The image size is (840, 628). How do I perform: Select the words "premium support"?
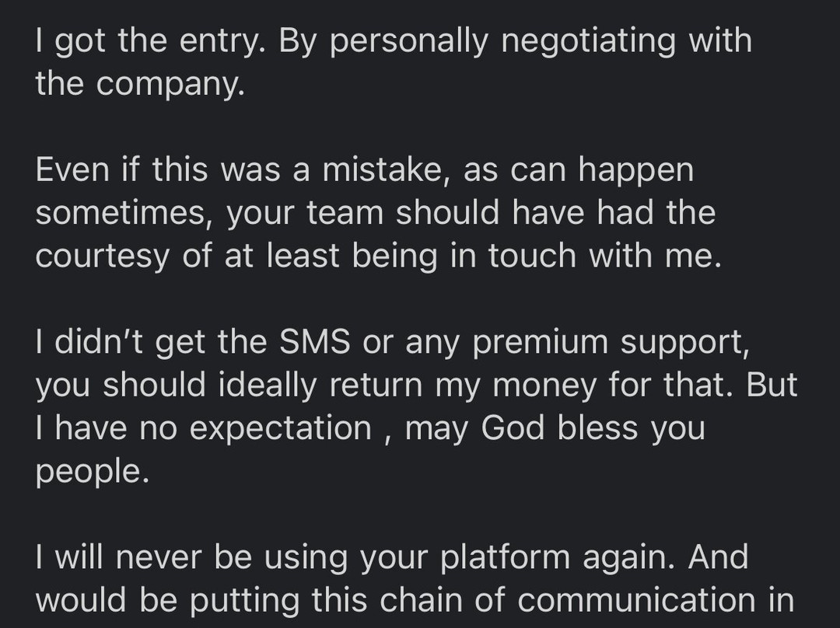611,342
